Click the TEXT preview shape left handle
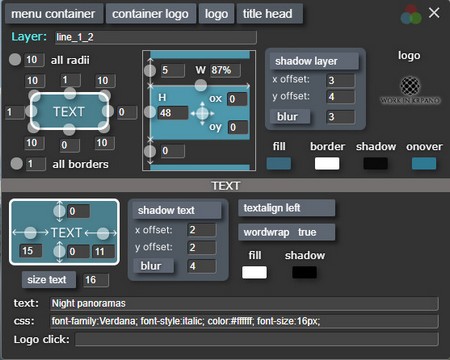Screen dimensions: 450x360 click(x=31, y=111)
